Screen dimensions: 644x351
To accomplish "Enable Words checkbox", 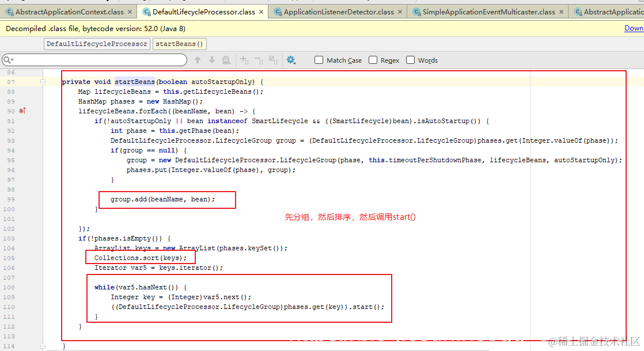I will [x=410, y=60].
